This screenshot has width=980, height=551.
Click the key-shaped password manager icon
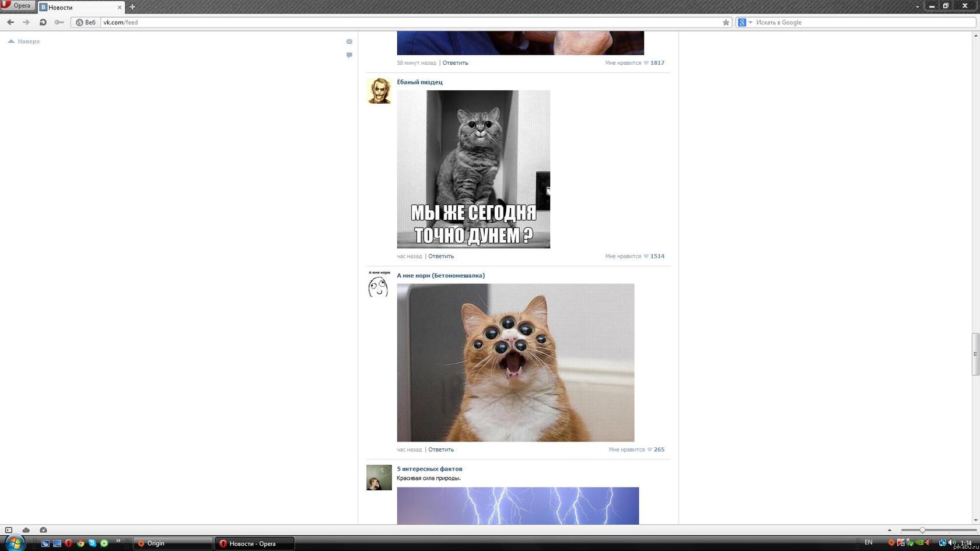pyautogui.click(x=59, y=22)
